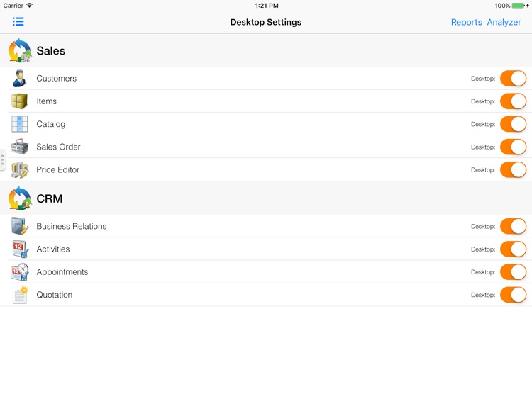Viewport: 532px width, 399px height.
Task: Disable Desktop switch for Items
Action: coord(513,101)
